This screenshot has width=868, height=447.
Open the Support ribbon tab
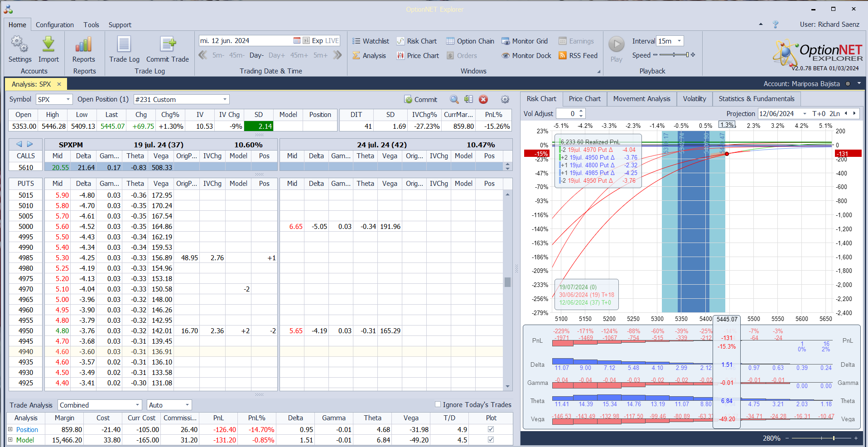(x=120, y=25)
